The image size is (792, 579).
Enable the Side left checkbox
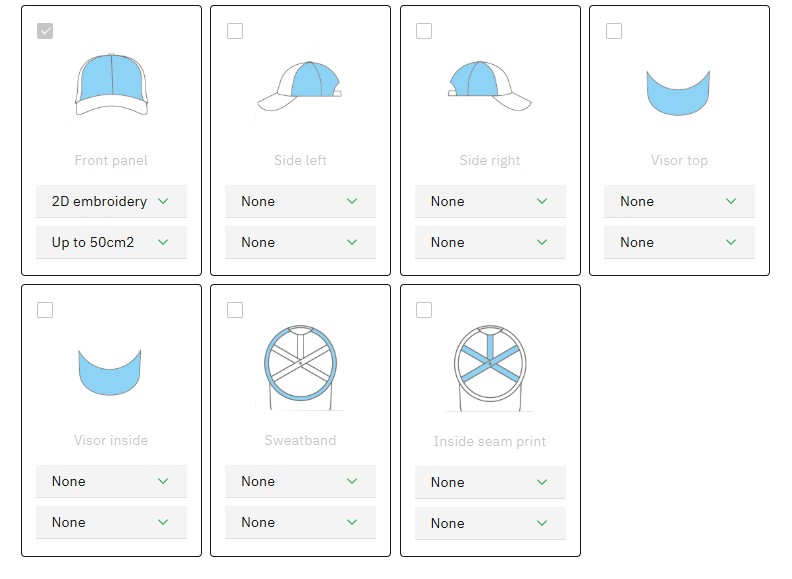tap(235, 31)
